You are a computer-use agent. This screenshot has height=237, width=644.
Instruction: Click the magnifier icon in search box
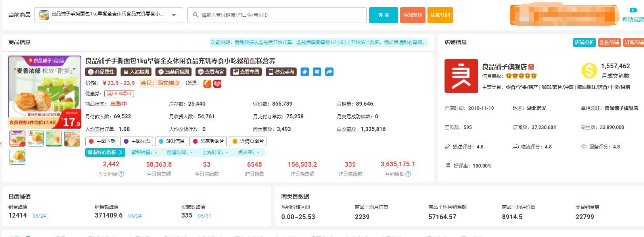195,15
